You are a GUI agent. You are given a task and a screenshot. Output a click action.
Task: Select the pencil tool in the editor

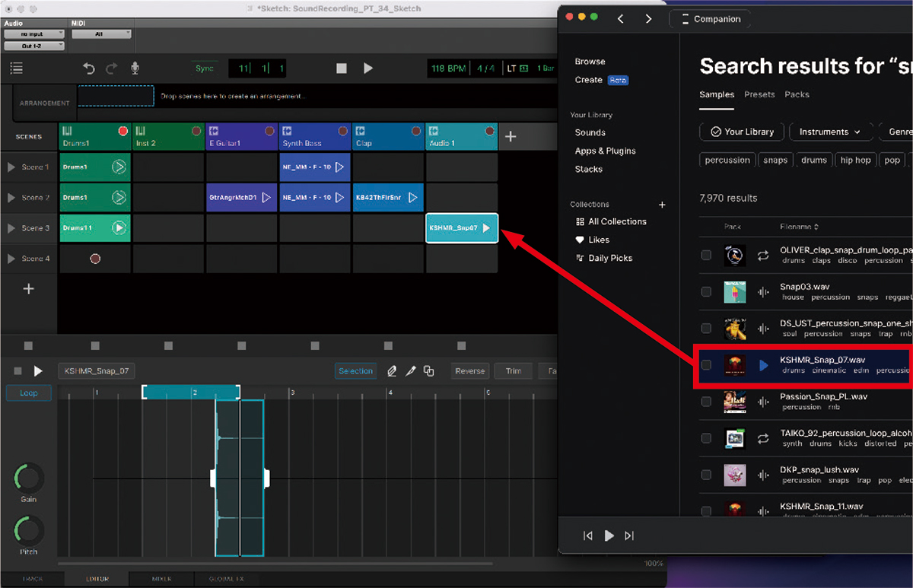coord(392,371)
